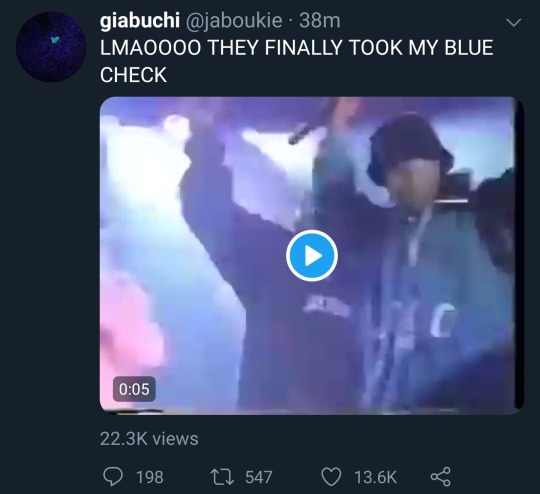Open the share icon menu
The width and height of the screenshot is (540, 494).
(440, 477)
